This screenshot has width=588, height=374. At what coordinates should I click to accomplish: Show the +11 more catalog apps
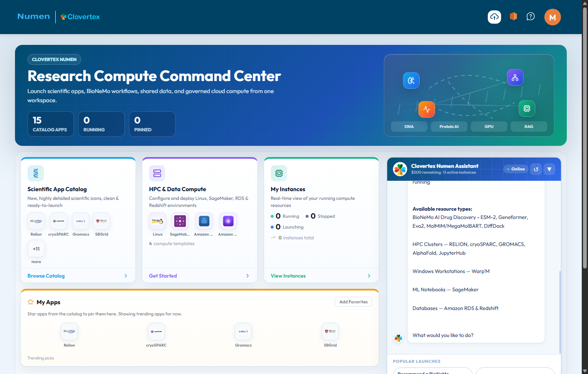click(36, 249)
